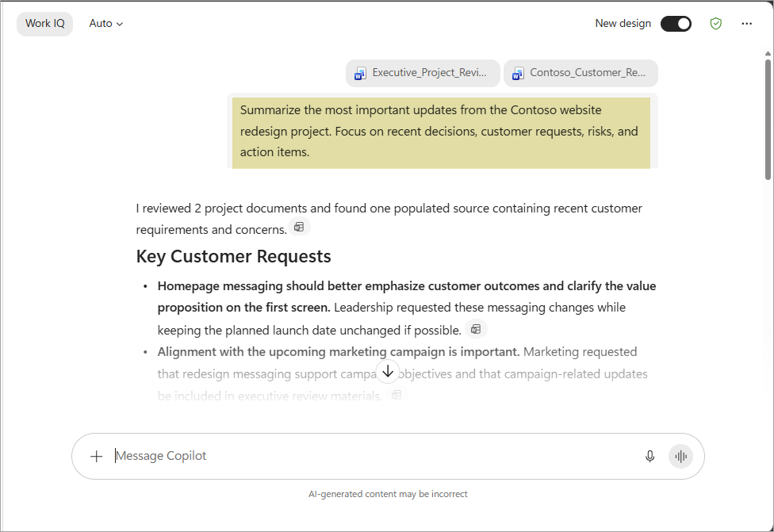The height and width of the screenshot is (532, 774).
Task: Open citation icon after 'executive review materials'
Action: click(397, 395)
